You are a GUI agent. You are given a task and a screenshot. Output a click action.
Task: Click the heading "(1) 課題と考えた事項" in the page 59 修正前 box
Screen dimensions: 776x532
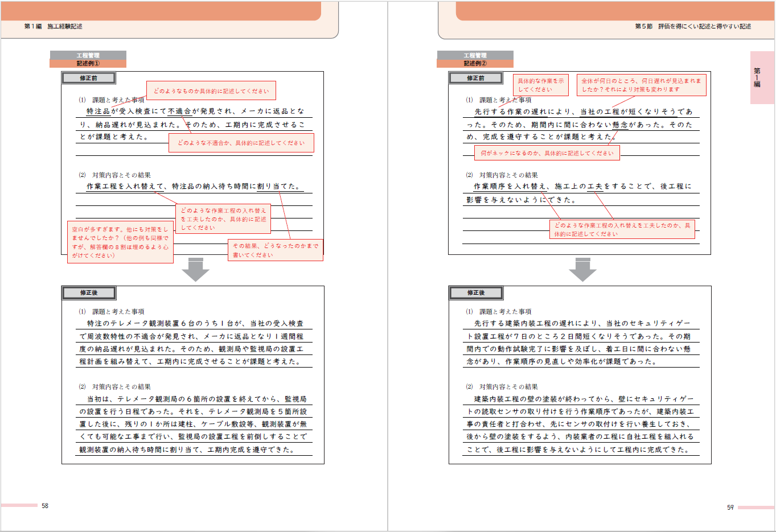[499, 100]
